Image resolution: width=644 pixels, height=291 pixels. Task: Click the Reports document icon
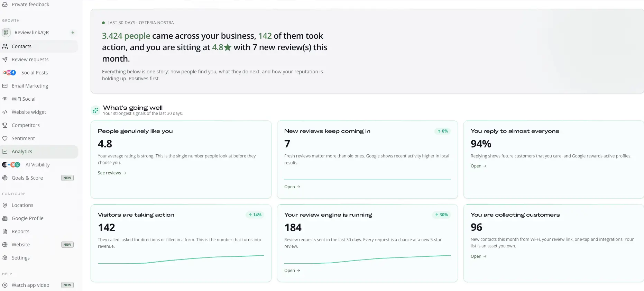coord(5,231)
